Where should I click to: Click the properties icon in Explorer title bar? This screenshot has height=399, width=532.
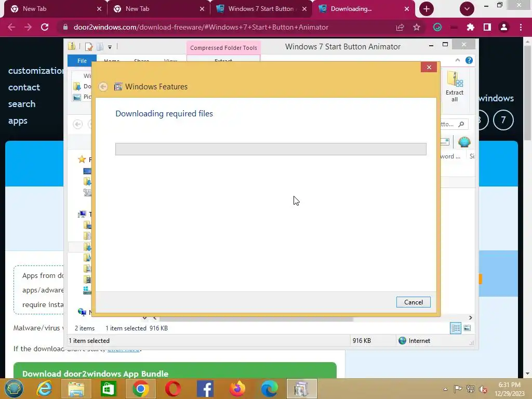point(89,47)
